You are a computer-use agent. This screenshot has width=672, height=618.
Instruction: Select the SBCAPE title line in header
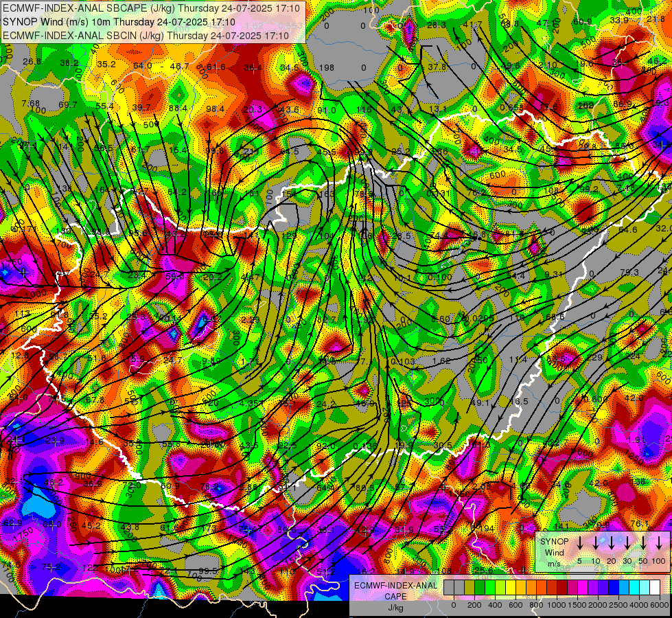click(152, 8)
